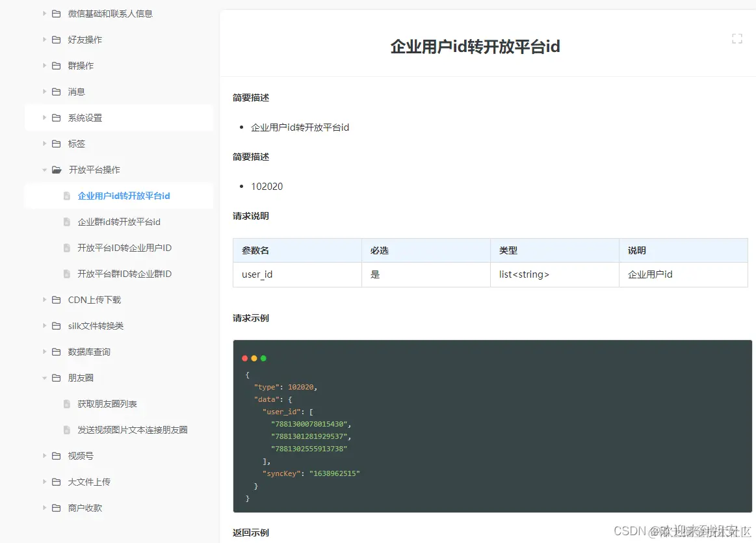Expand the 好友操作 folder arrow

[x=44, y=40]
